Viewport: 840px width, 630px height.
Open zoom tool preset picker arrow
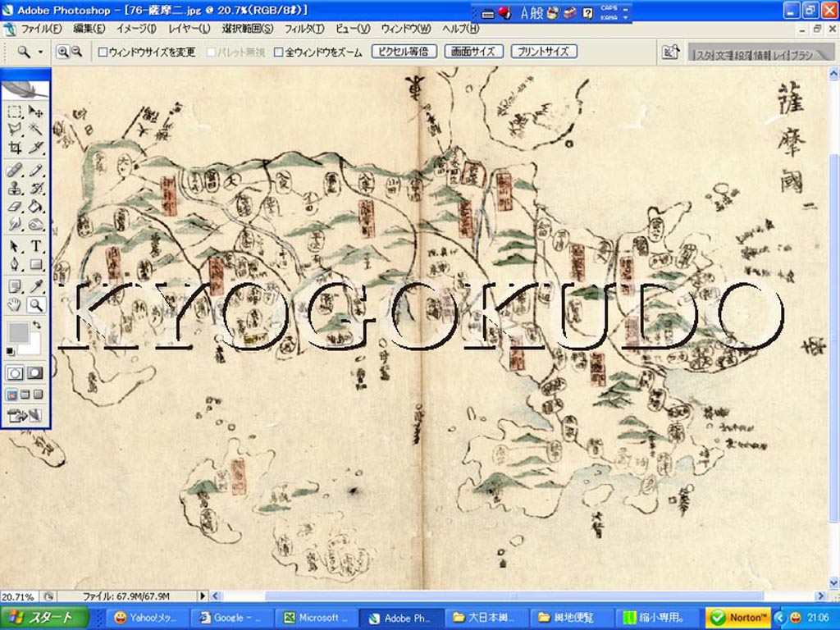click(40, 52)
